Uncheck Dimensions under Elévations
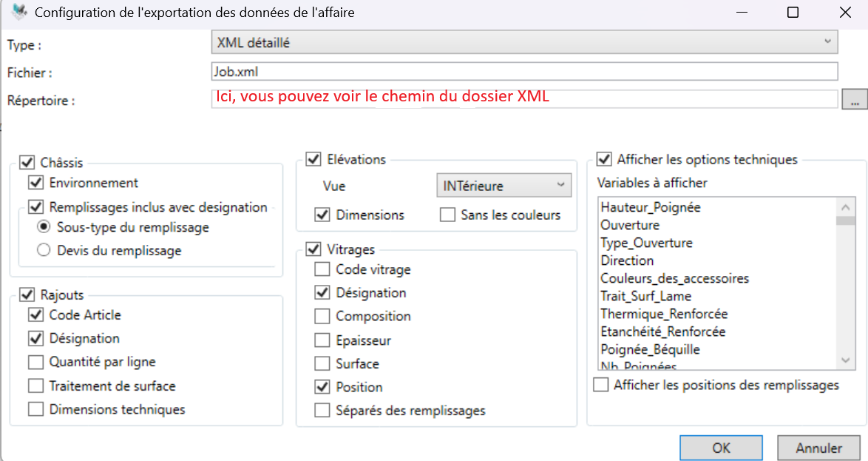 [322, 215]
